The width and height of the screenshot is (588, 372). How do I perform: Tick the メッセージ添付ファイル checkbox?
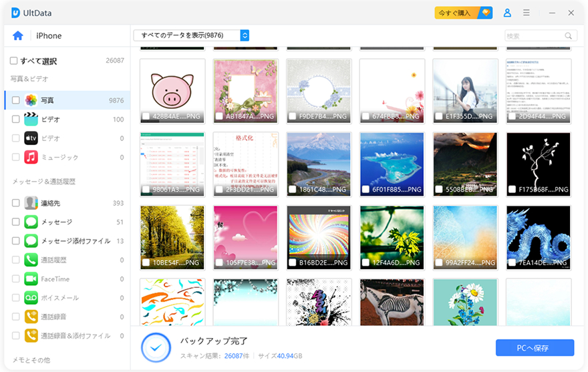click(16, 240)
